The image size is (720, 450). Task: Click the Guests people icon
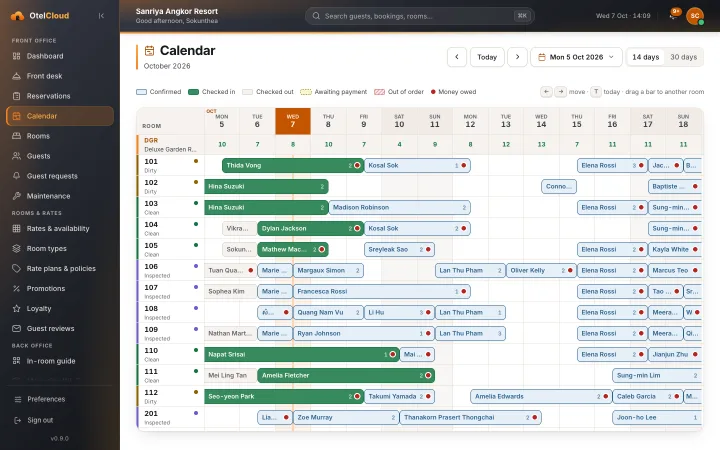click(x=17, y=156)
